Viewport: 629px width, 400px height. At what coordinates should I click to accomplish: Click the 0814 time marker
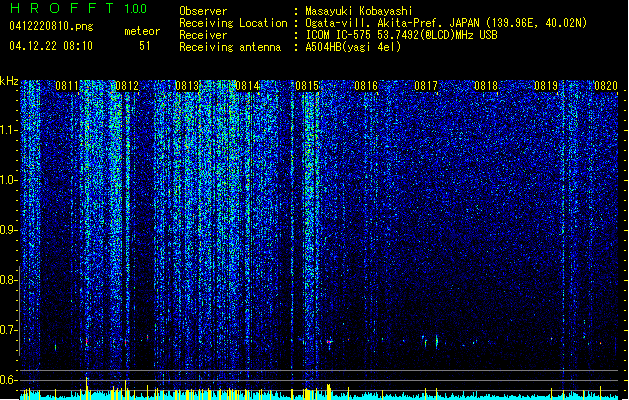click(247, 86)
